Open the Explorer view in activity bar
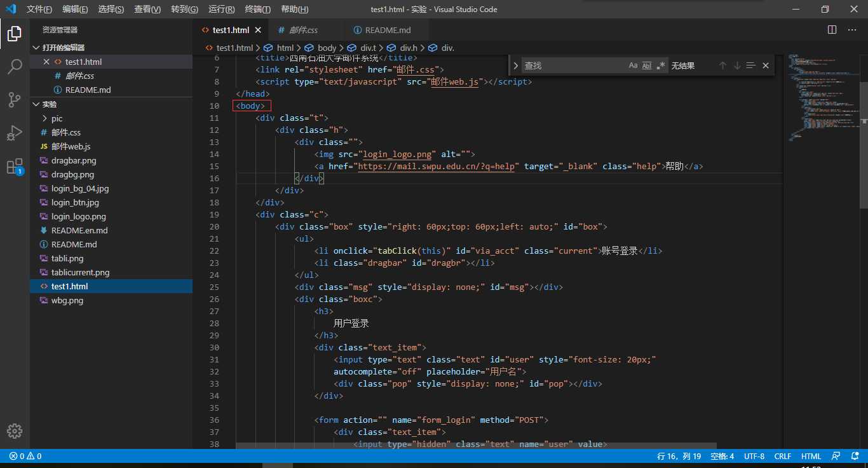 click(15, 34)
